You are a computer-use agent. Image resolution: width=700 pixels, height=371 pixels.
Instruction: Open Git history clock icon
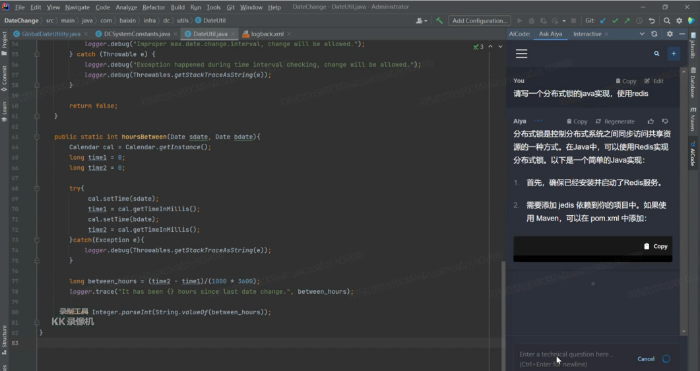pyautogui.click(x=639, y=21)
